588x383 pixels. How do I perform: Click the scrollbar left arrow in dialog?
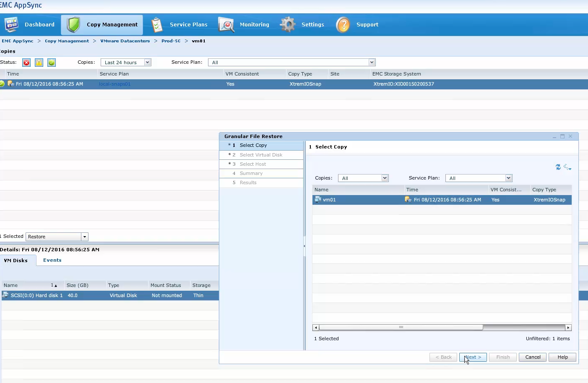(x=316, y=328)
